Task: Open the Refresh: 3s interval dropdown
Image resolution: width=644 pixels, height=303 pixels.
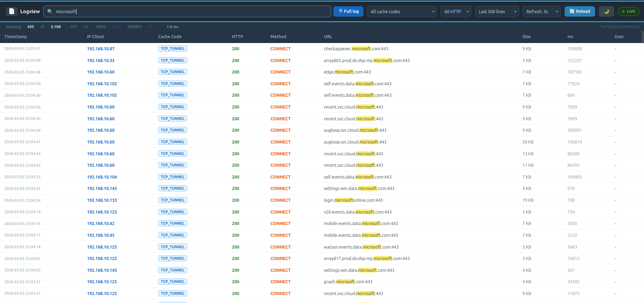Action: pyautogui.click(x=542, y=11)
